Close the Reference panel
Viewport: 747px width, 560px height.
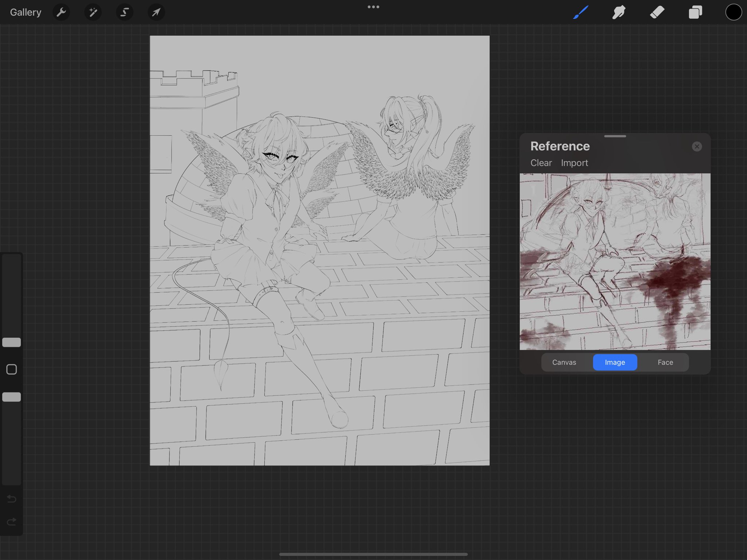(x=697, y=146)
